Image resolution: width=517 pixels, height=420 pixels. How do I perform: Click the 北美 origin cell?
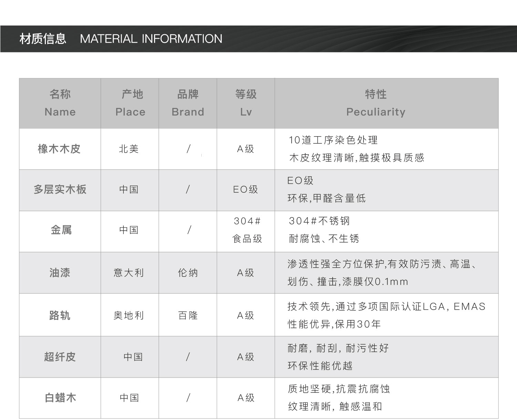[x=129, y=149]
